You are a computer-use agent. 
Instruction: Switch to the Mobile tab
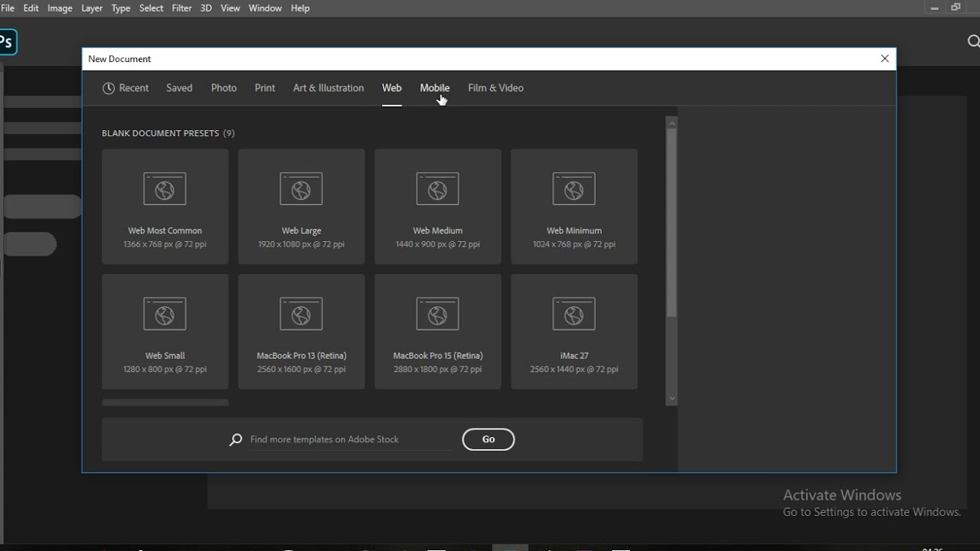[x=434, y=88]
